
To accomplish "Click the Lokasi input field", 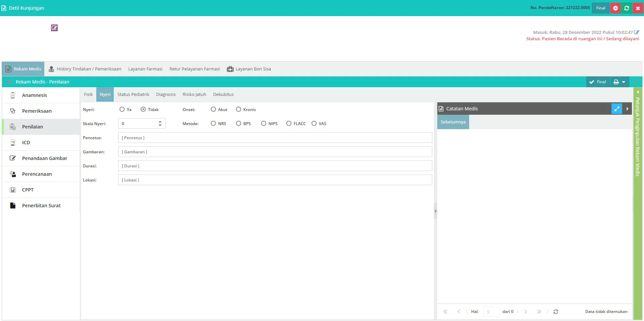I will pyautogui.click(x=275, y=180).
